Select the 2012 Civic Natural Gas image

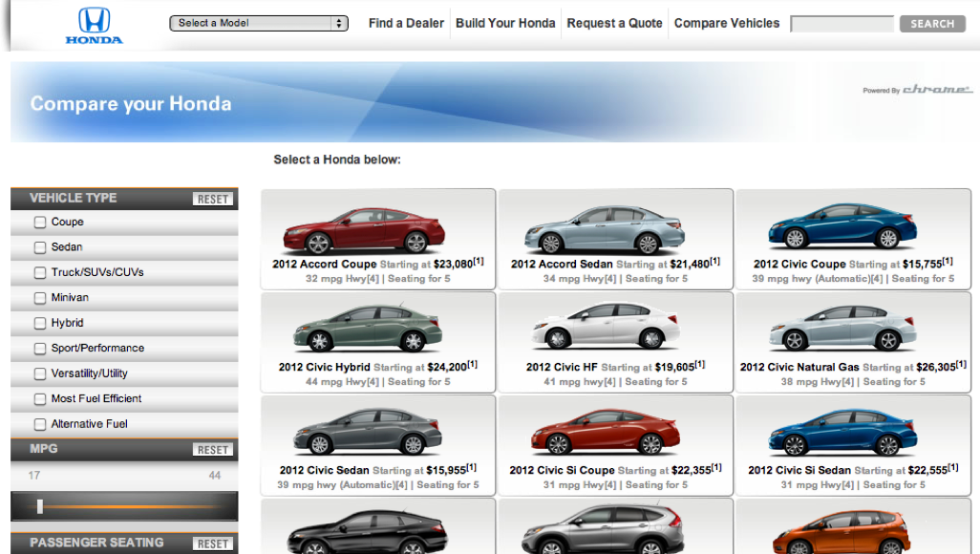tap(842, 330)
